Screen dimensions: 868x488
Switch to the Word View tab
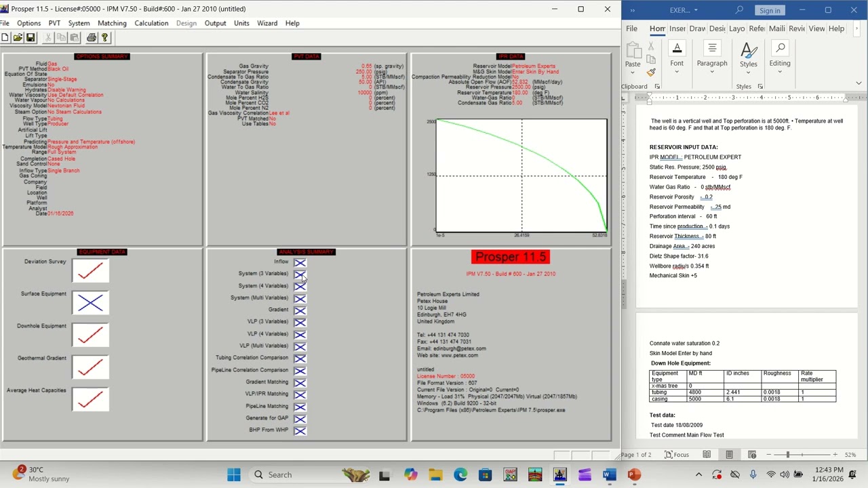(x=816, y=28)
